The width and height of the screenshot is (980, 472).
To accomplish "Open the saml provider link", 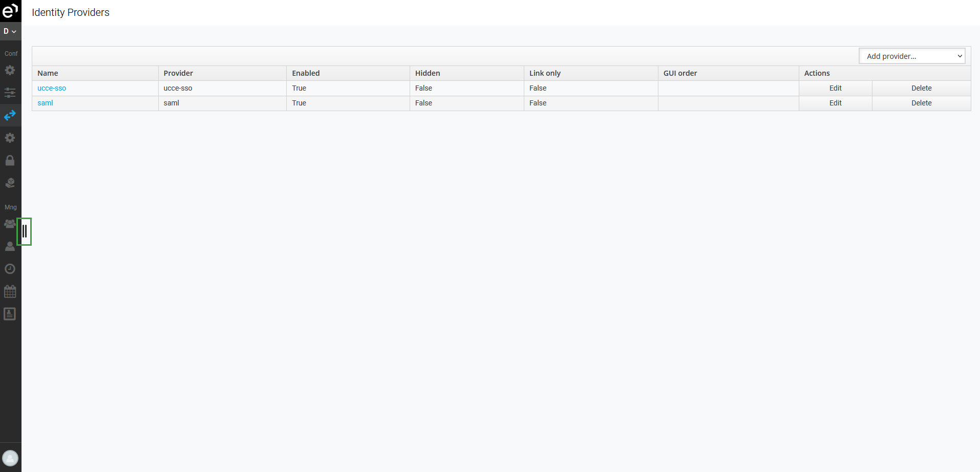I will (x=45, y=103).
